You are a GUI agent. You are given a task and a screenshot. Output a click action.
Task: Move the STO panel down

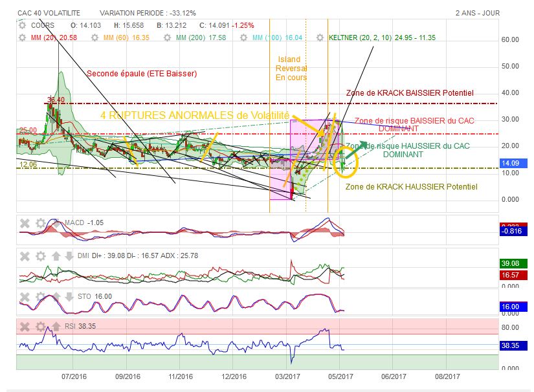pyautogui.click(x=69, y=297)
